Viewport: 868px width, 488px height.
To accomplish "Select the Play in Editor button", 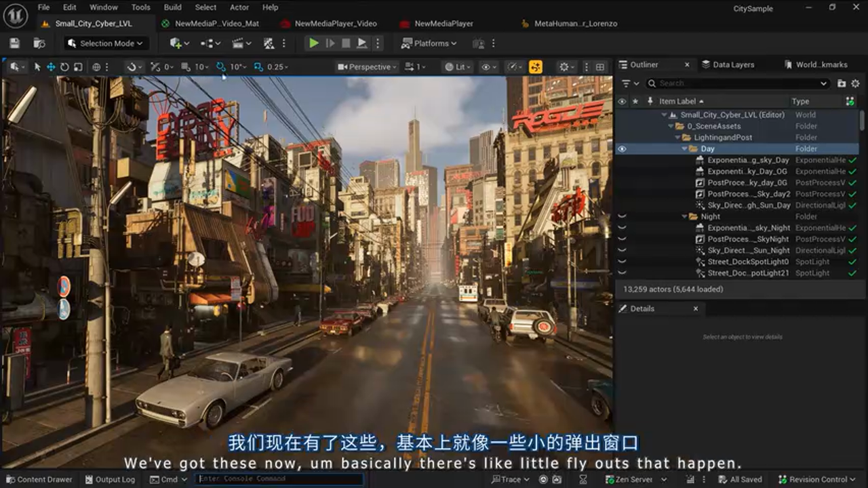I will 313,43.
